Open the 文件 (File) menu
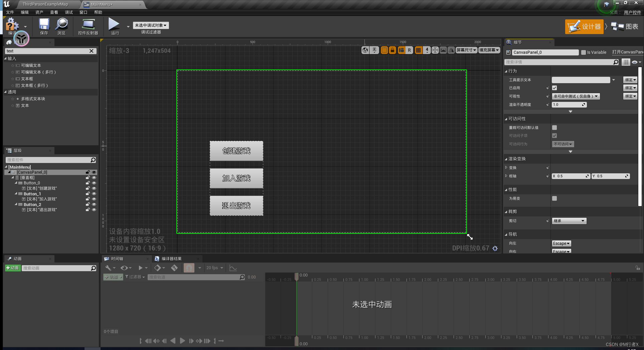Image resolution: width=644 pixels, height=350 pixels. [x=10, y=12]
